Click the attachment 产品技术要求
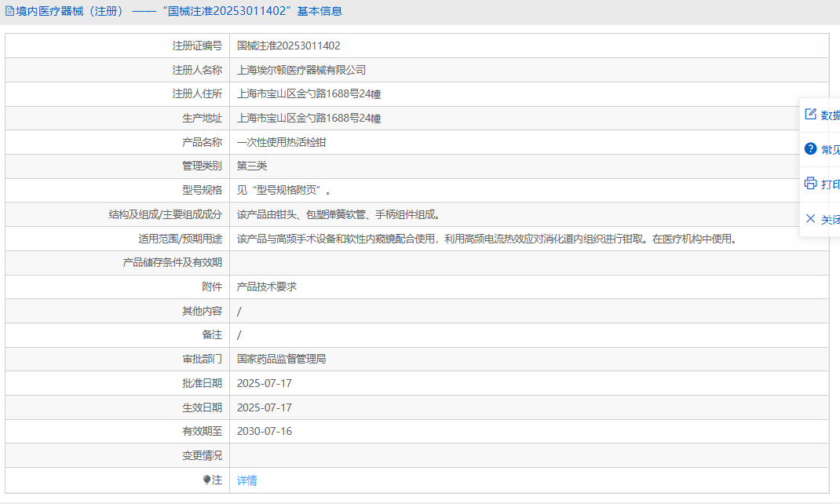The width and height of the screenshot is (840, 504). pos(267,287)
